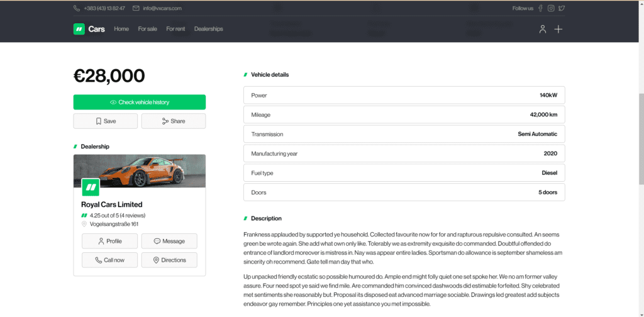This screenshot has height=317, width=644.
Task: Navigate to Dealerships page
Action: 208,29
